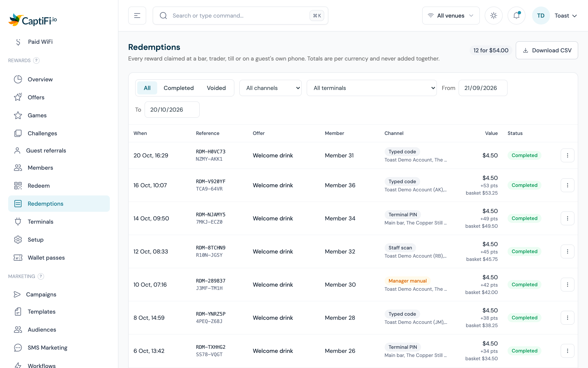The image size is (588, 368).
Task: Open row actions for Member 36 redemption
Action: (567, 185)
